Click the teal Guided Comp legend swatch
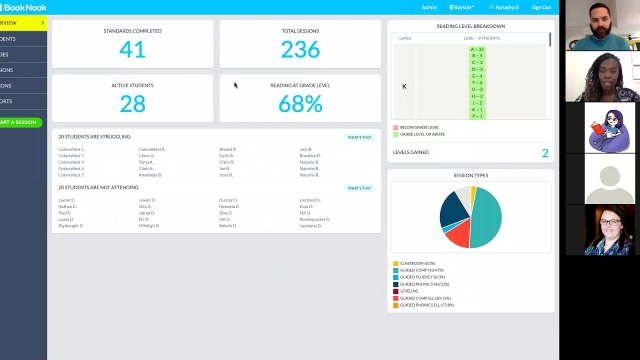This screenshot has width=640, height=360. (x=396, y=271)
